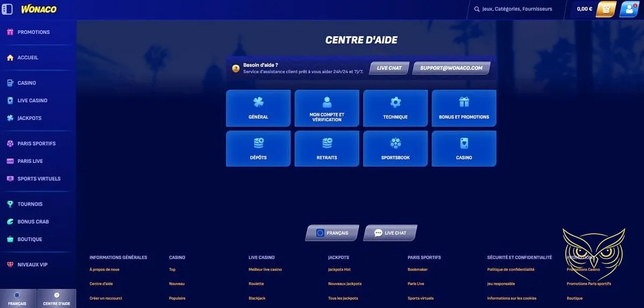Toggle the sidebar collapse icon
This screenshot has height=308, width=644.
pos(7,9)
